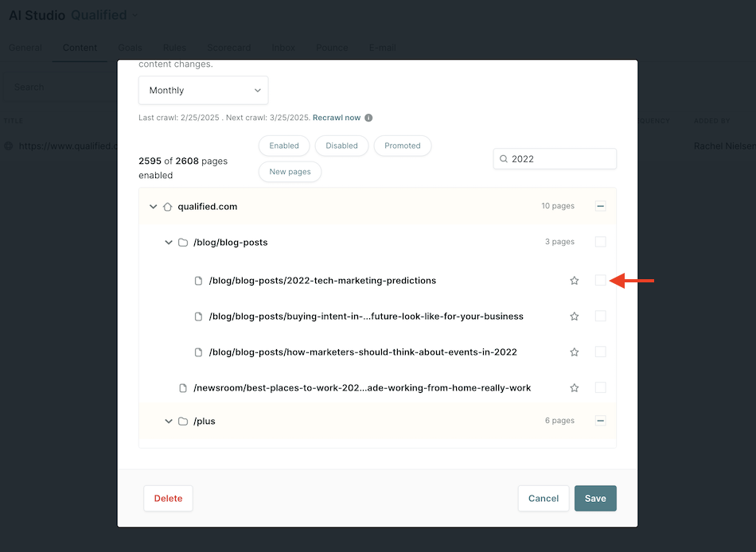Filter pages by Promoted
This screenshot has width=756, height=552.
tap(402, 146)
